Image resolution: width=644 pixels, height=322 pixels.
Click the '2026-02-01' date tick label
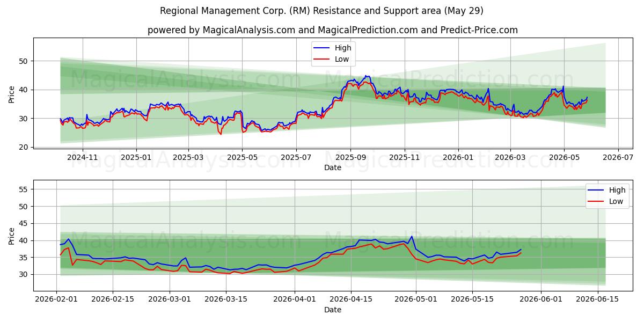point(56,300)
